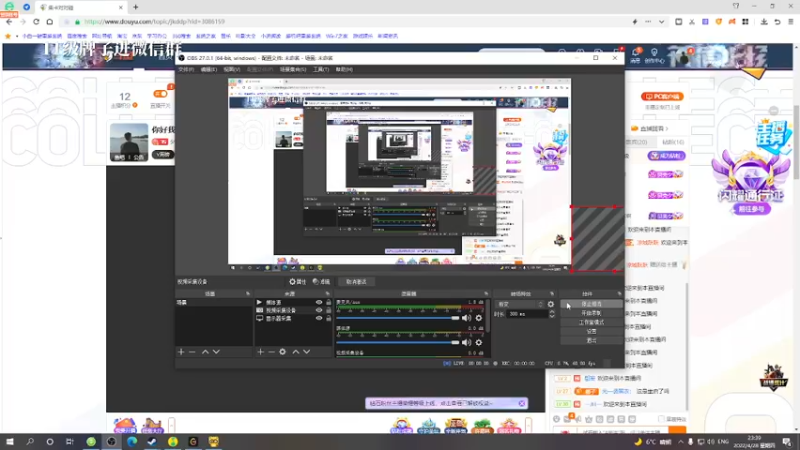Open the View menu in OBS
Viewport: 800px width, 450px height.
click(x=231, y=69)
